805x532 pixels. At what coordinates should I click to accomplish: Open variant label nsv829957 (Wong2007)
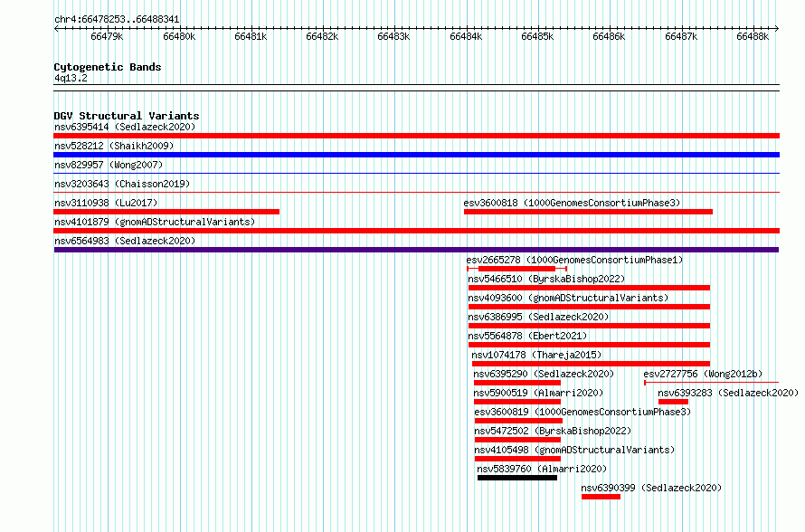point(109,165)
